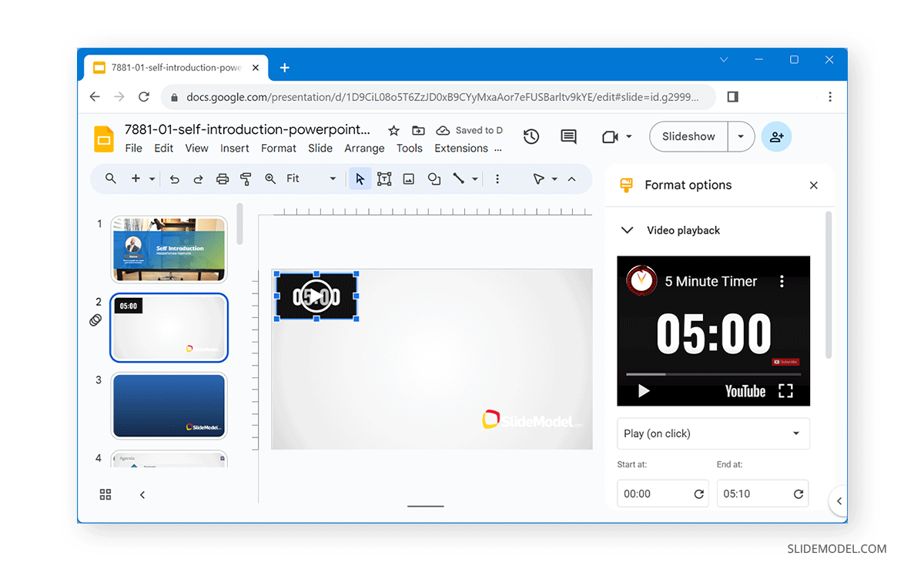Click the embedded timer video on slide

tap(316, 296)
